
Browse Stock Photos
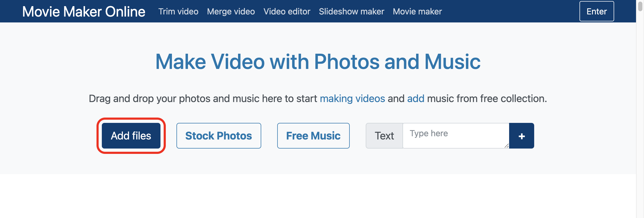pyautogui.click(x=219, y=136)
